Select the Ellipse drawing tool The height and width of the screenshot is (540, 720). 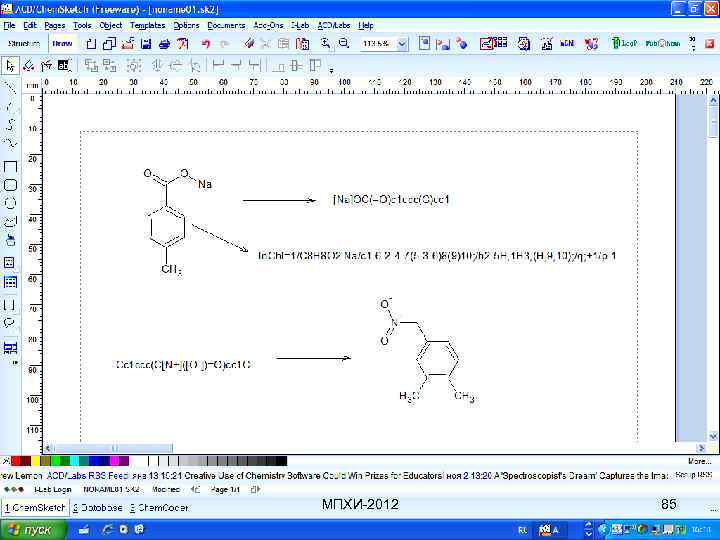pyautogui.click(x=10, y=203)
